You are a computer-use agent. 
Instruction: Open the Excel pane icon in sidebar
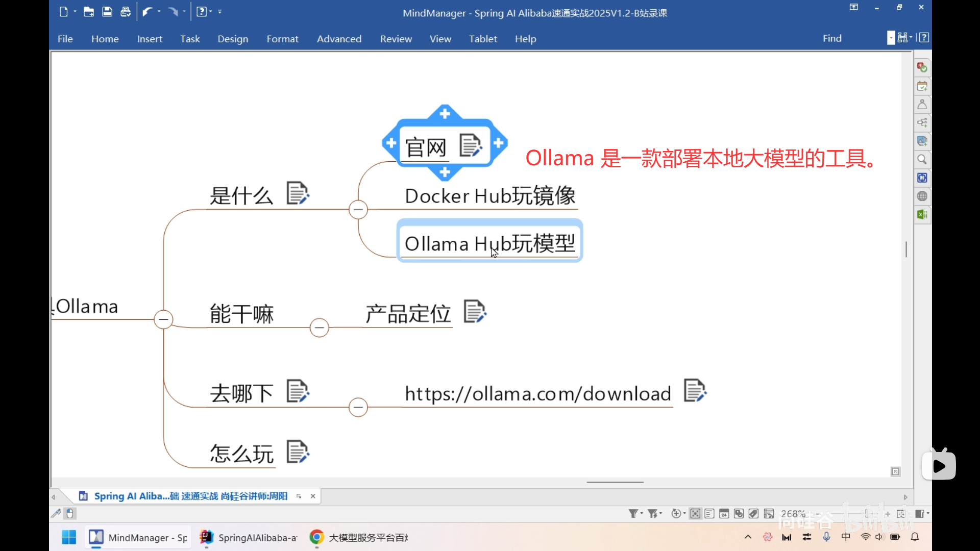922,215
